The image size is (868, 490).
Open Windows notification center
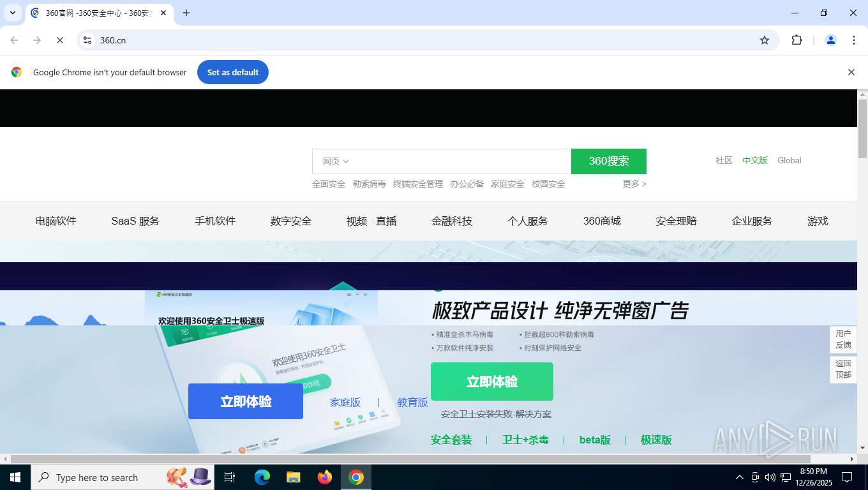click(x=847, y=477)
